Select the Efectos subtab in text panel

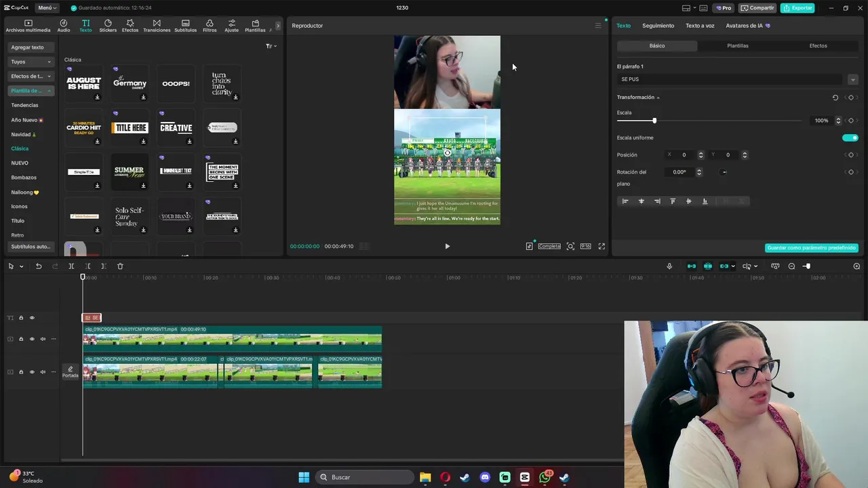click(818, 45)
